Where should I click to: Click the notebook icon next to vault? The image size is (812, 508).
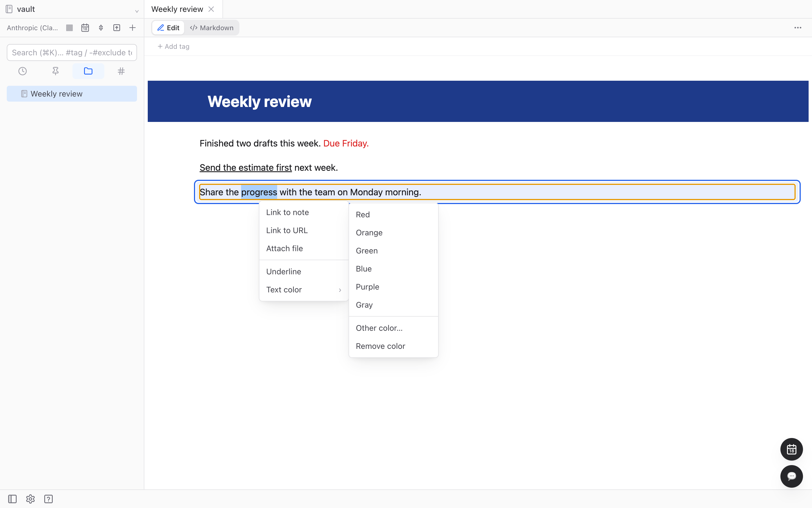[9, 9]
